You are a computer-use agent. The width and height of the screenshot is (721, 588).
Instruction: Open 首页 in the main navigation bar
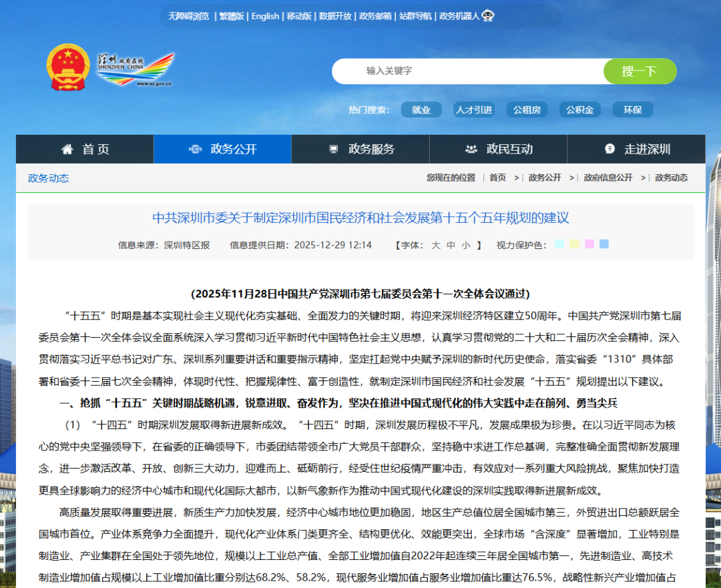[85, 149]
